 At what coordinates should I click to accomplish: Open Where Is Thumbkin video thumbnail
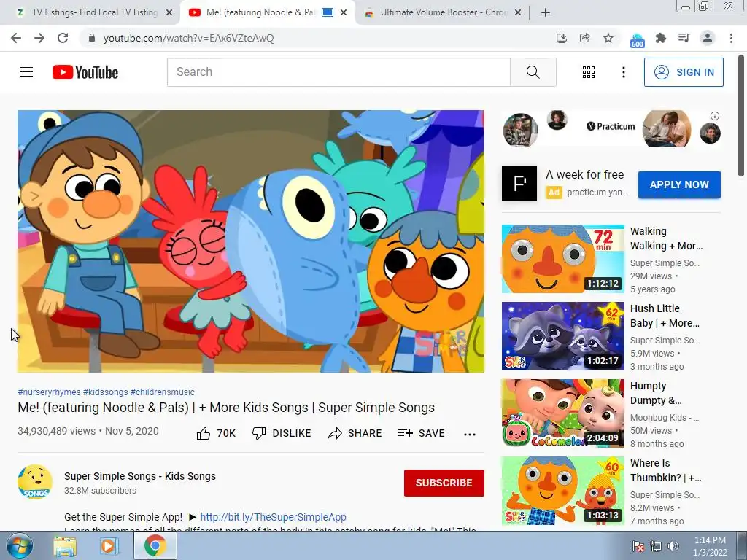coord(563,491)
